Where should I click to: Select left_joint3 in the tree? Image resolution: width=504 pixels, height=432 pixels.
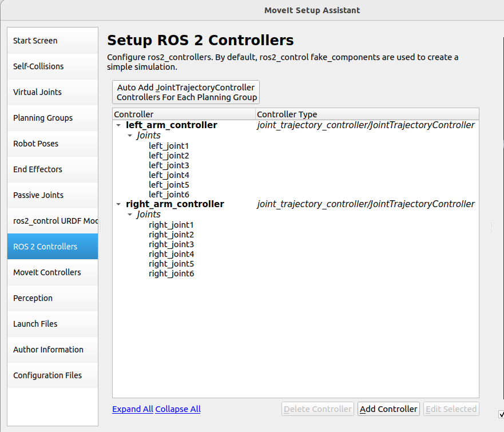(169, 165)
